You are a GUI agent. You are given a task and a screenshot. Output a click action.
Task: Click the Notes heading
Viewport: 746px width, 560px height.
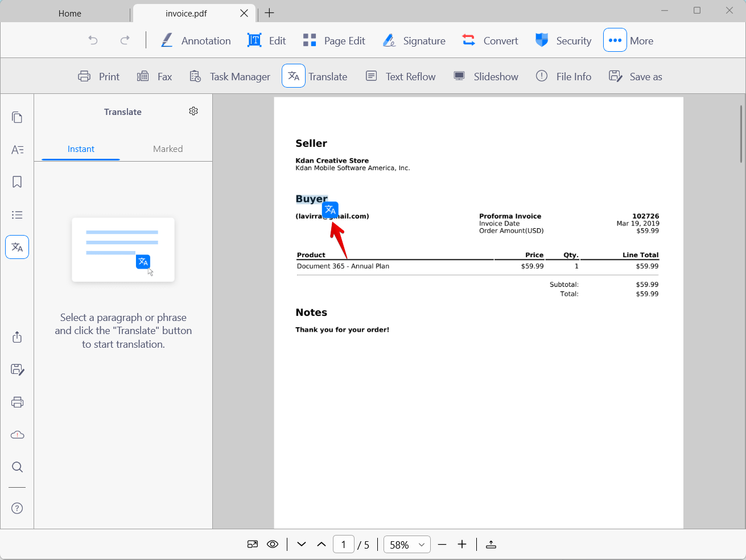point(311,312)
